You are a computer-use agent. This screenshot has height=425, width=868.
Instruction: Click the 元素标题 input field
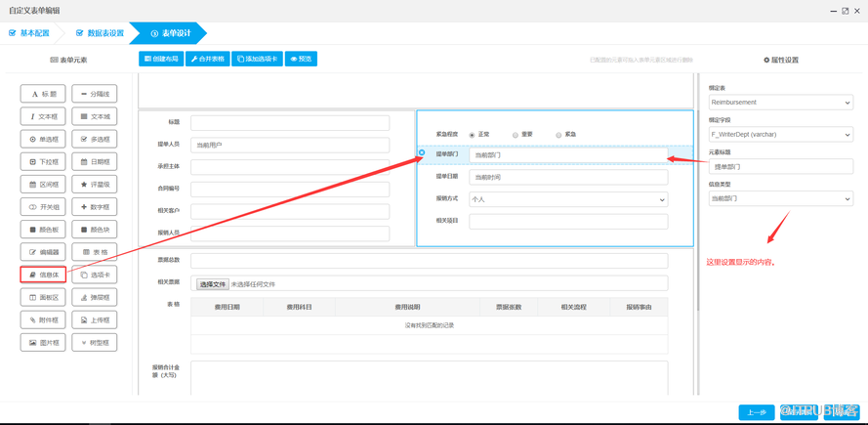(x=780, y=167)
